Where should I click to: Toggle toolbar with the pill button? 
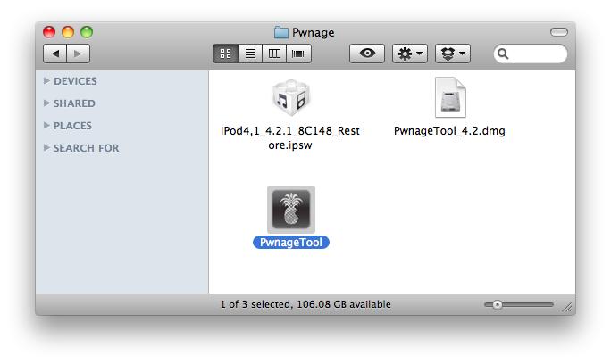point(559,32)
